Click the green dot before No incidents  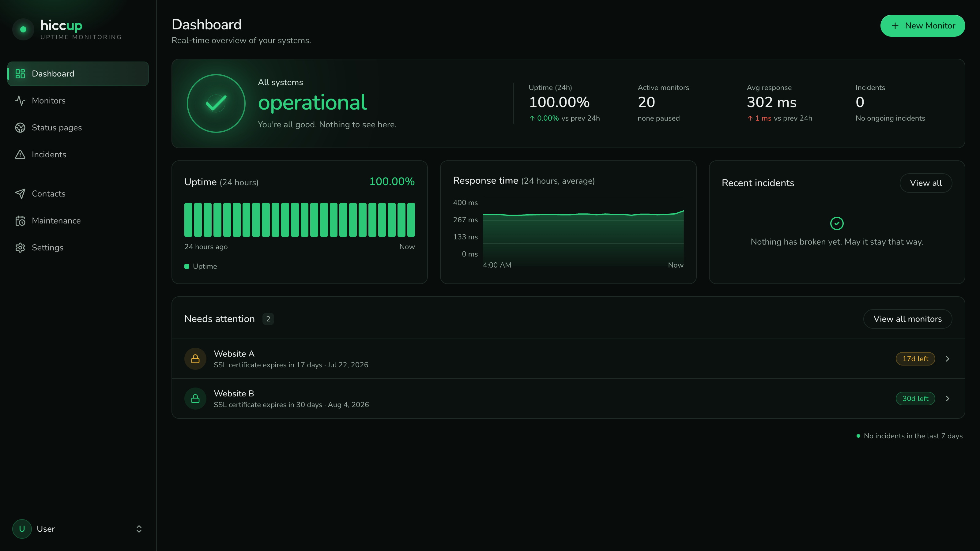click(x=858, y=436)
